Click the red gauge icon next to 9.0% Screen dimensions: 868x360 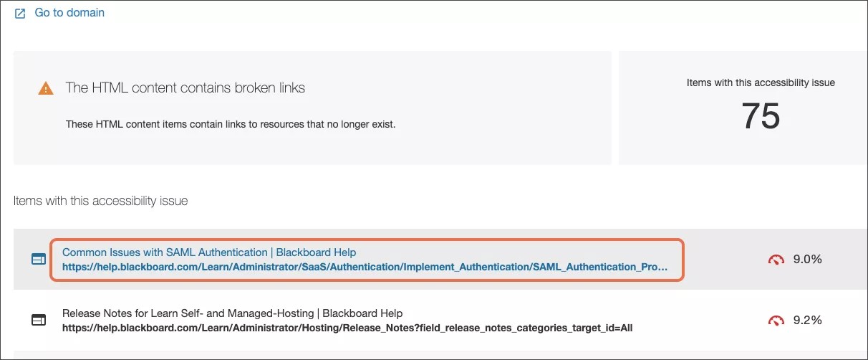[776, 260]
